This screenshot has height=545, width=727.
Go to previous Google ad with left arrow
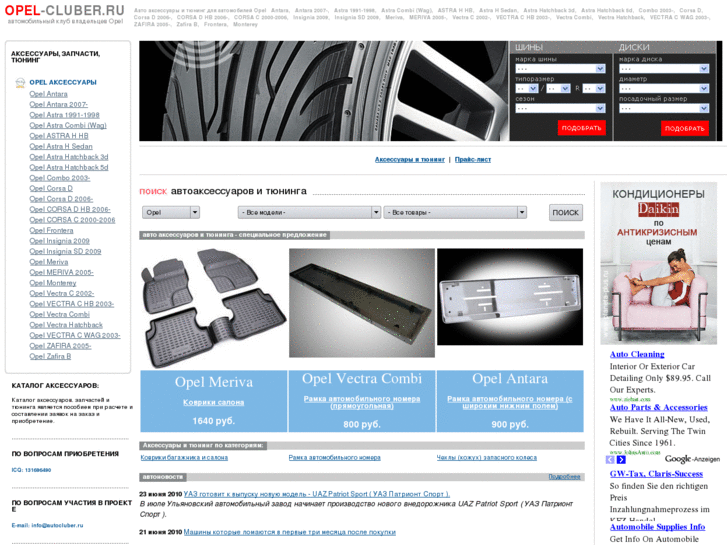tap(610, 460)
